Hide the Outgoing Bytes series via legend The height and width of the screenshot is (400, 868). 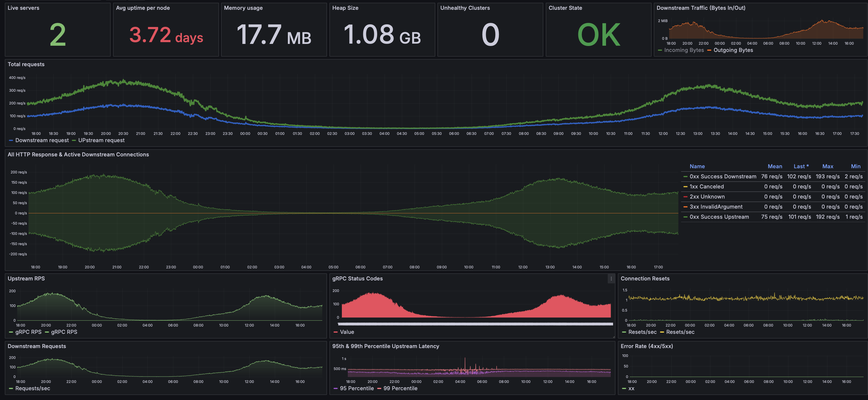click(x=733, y=50)
